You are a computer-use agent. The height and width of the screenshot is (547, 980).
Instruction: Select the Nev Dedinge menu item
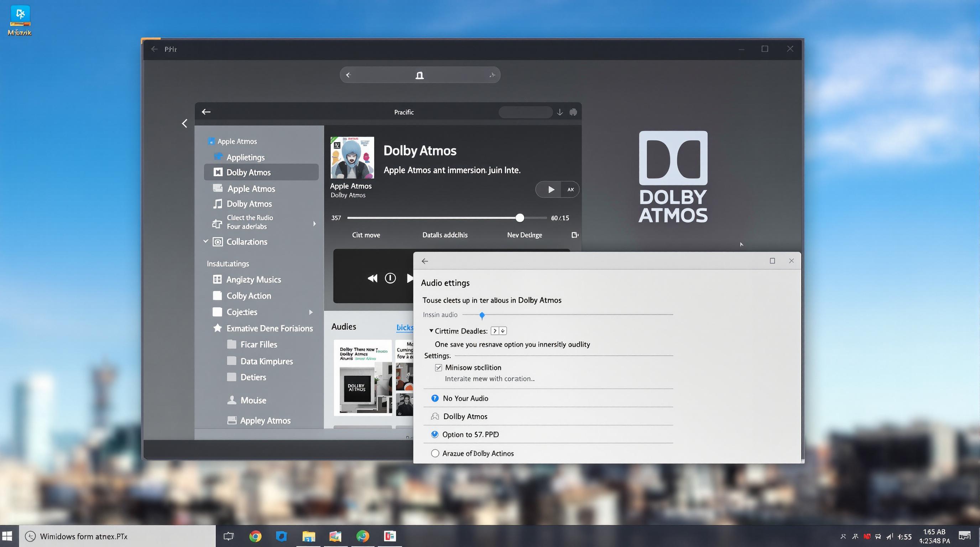(525, 235)
